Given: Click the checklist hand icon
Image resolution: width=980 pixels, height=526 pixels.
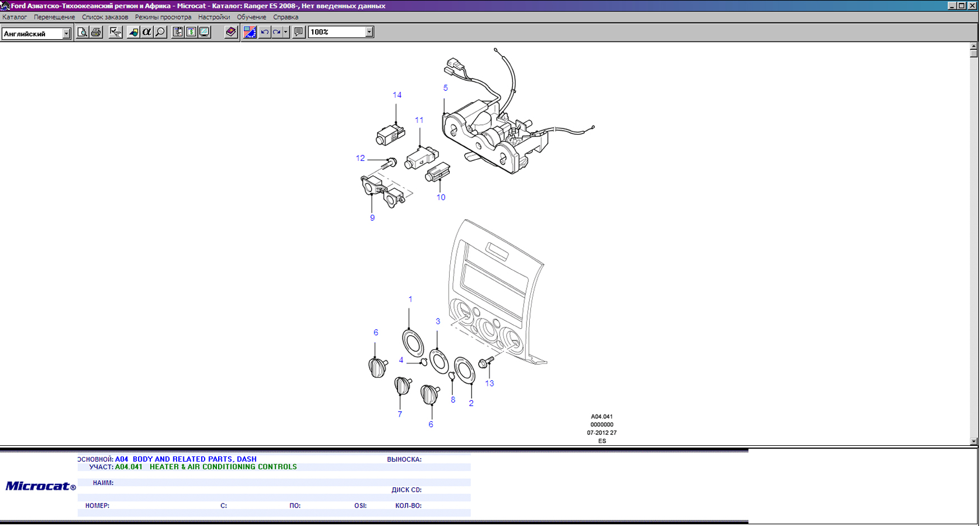Looking at the screenshot, I should coord(115,32).
